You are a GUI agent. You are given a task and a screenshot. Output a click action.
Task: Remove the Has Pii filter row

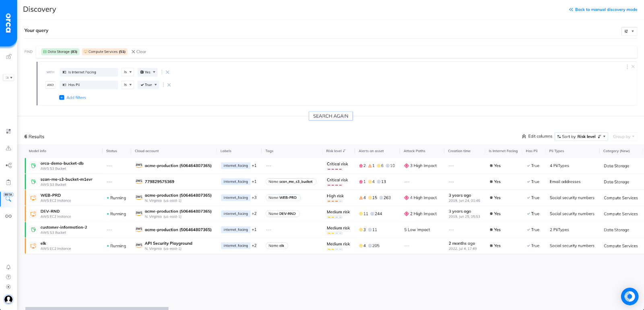[x=169, y=85]
